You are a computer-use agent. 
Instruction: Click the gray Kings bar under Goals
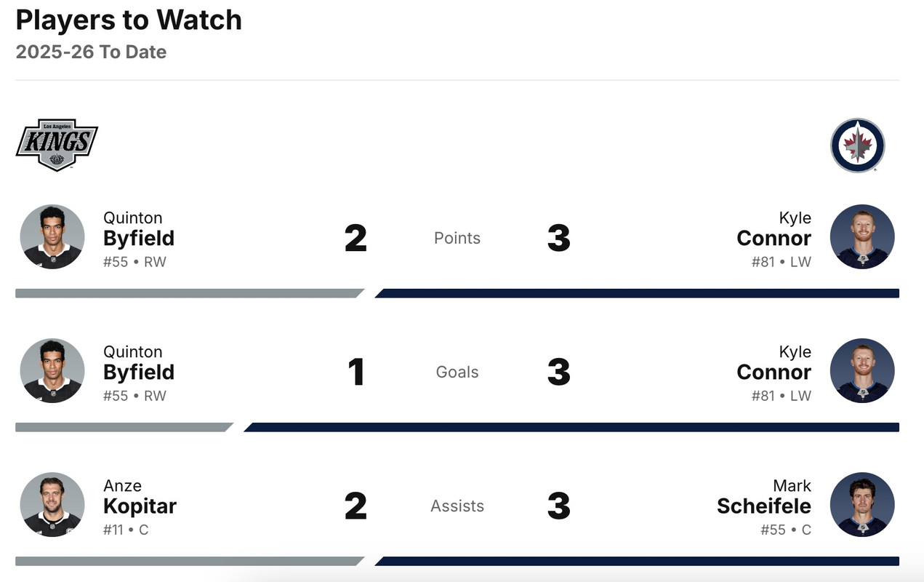pyautogui.click(x=124, y=428)
